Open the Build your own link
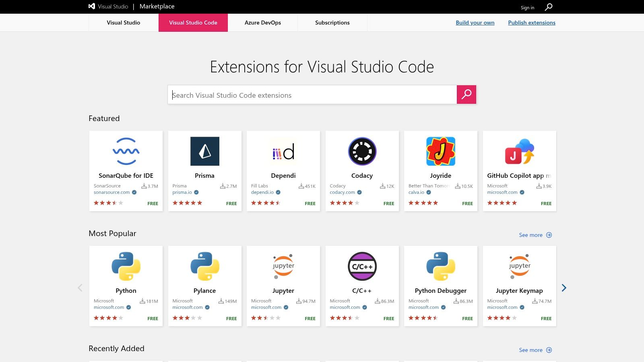644x362 pixels. coord(475,23)
